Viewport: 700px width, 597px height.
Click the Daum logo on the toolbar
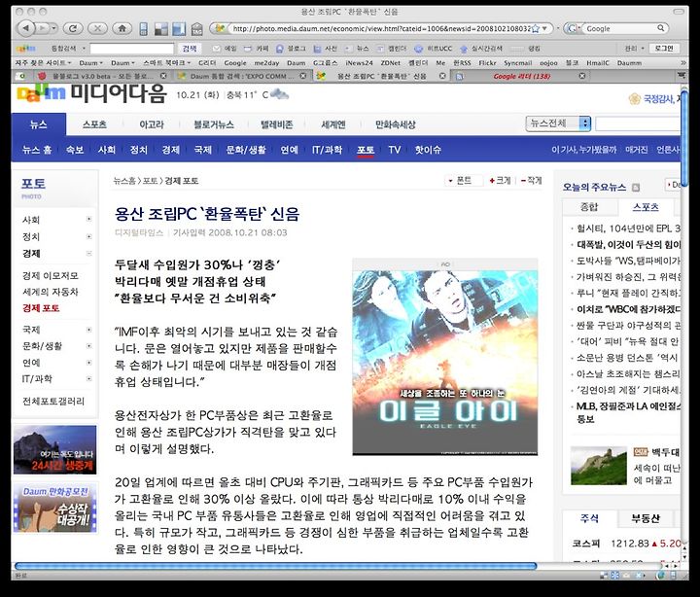[26, 49]
